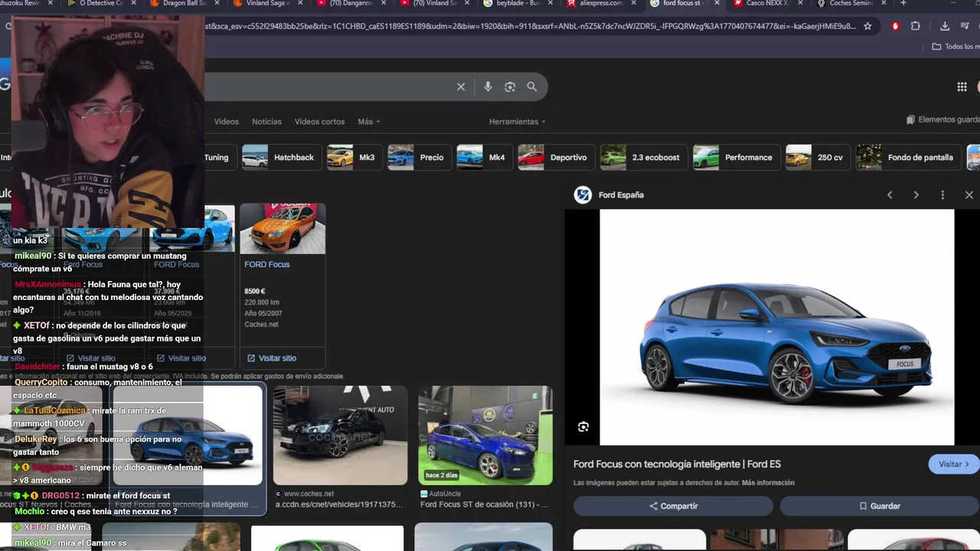Click the browser address bar URL
This screenshot has height=551, width=980.
(x=528, y=26)
